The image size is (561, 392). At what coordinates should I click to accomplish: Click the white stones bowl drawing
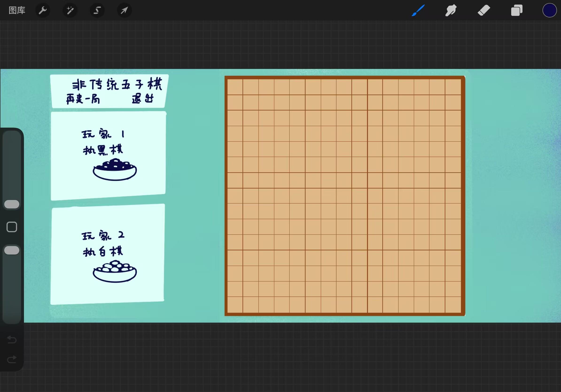115,271
